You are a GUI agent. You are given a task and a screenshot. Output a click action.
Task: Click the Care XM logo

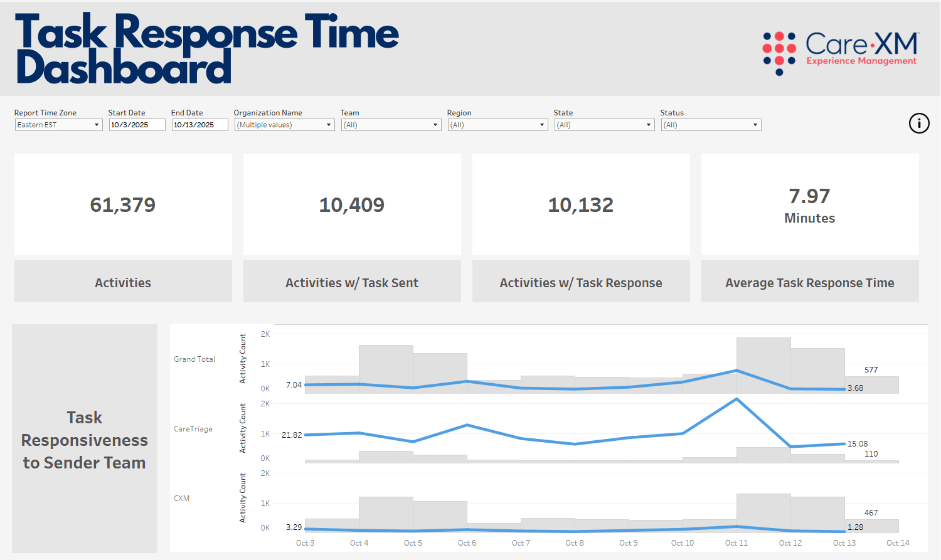(x=841, y=53)
